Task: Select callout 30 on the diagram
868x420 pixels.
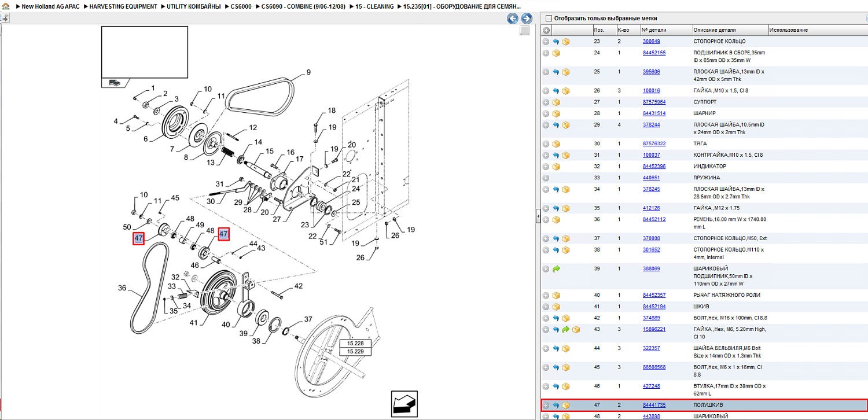Action: pyautogui.click(x=211, y=201)
